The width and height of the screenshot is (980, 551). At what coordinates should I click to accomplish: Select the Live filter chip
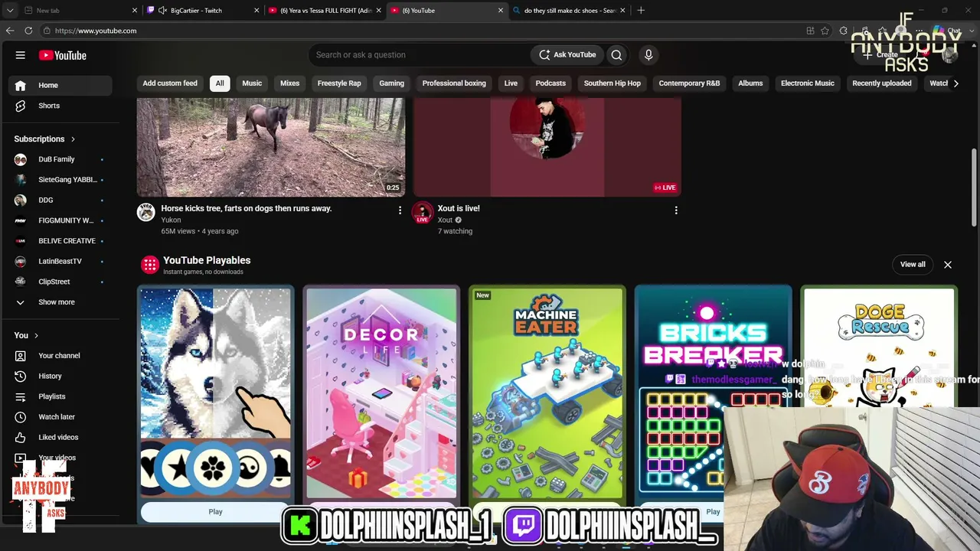(x=511, y=83)
